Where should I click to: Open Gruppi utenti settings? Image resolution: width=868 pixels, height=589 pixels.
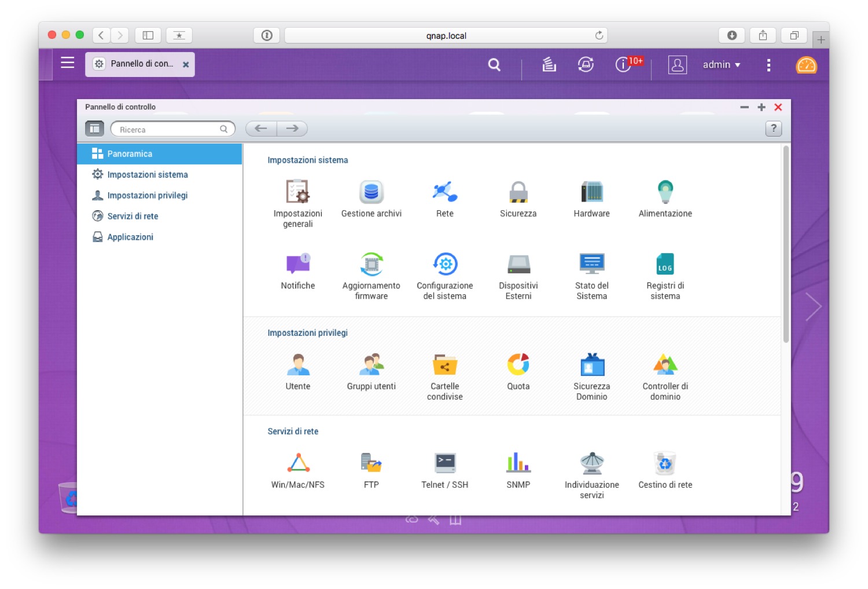372,372
